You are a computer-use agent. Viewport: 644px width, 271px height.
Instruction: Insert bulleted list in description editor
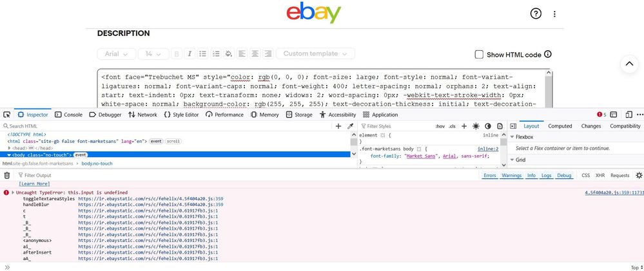(x=202, y=53)
